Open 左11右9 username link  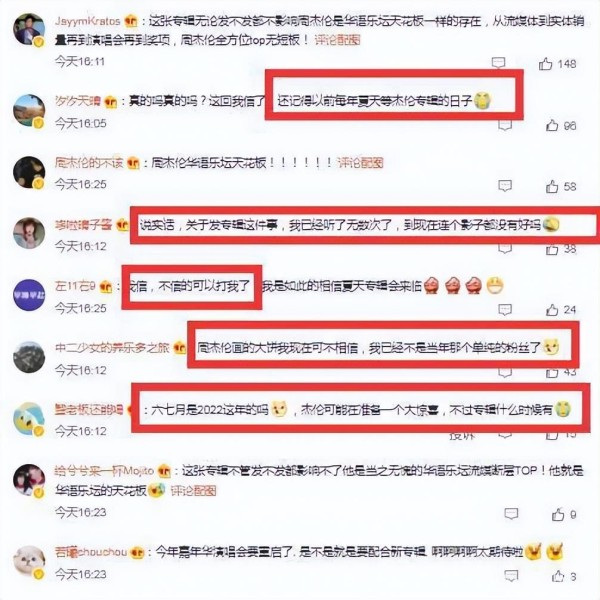click(75, 286)
